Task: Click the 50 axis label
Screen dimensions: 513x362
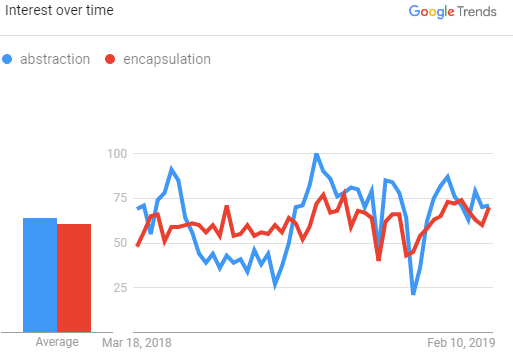Action: tap(120, 243)
